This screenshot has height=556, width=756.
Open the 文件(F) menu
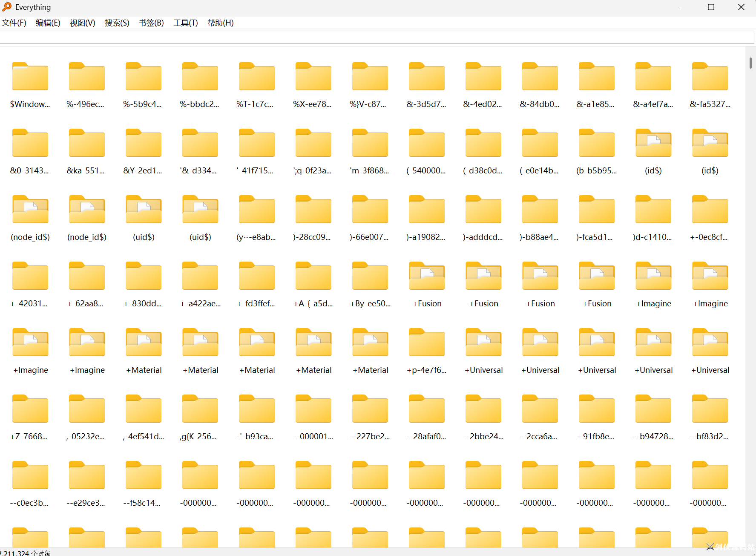click(14, 23)
